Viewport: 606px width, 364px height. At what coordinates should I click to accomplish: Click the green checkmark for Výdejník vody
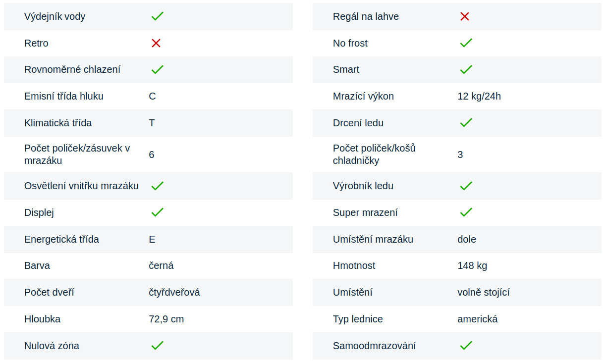pyautogui.click(x=157, y=16)
